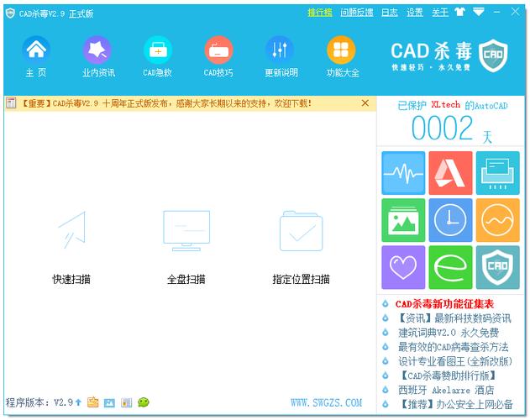
Task: Click the green browser e tile
Action: point(450,267)
